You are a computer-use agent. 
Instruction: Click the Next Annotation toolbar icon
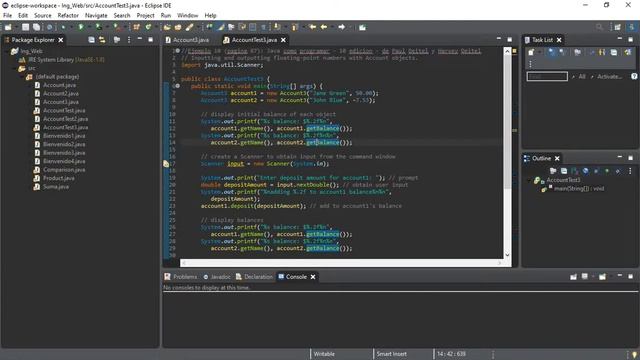click(x=277, y=27)
